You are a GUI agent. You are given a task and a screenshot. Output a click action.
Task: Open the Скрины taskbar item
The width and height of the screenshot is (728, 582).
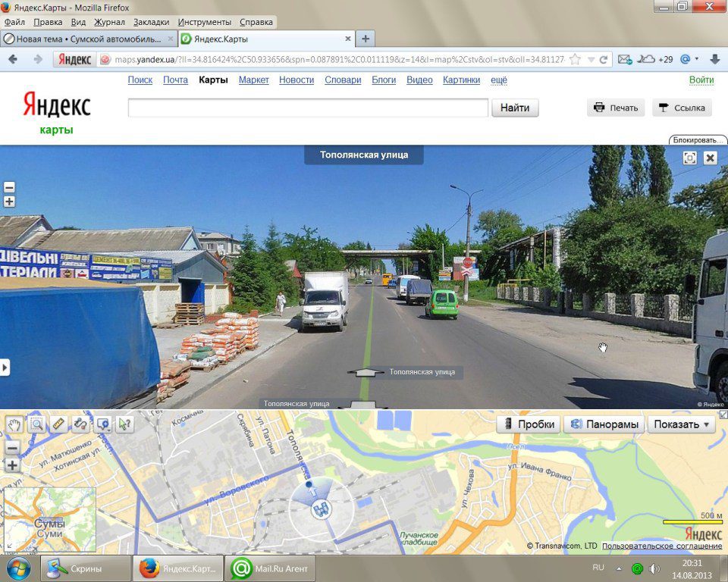[x=86, y=568]
